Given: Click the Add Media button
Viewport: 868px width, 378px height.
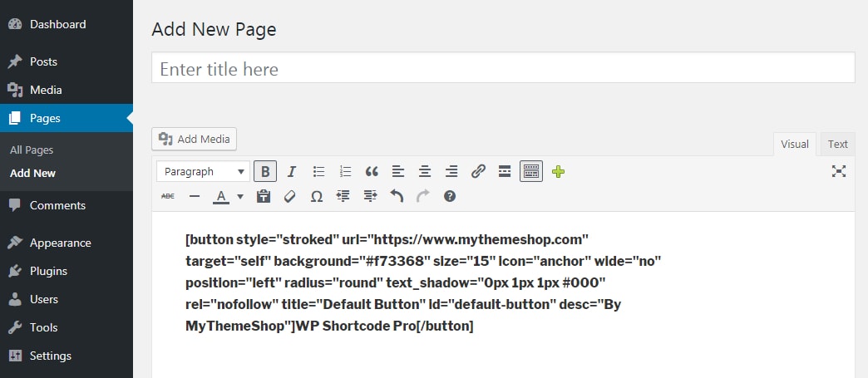Looking at the screenshot, I should 195,139.
